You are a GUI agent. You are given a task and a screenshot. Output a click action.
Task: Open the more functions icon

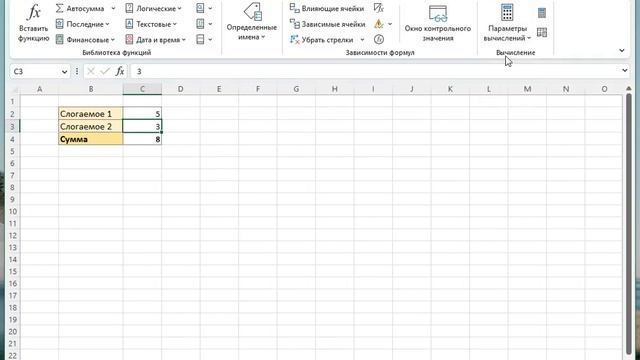(x=204, y=40)
